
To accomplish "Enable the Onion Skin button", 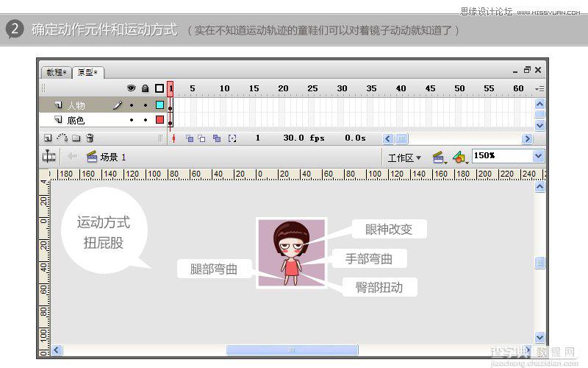I will [190, 138].
